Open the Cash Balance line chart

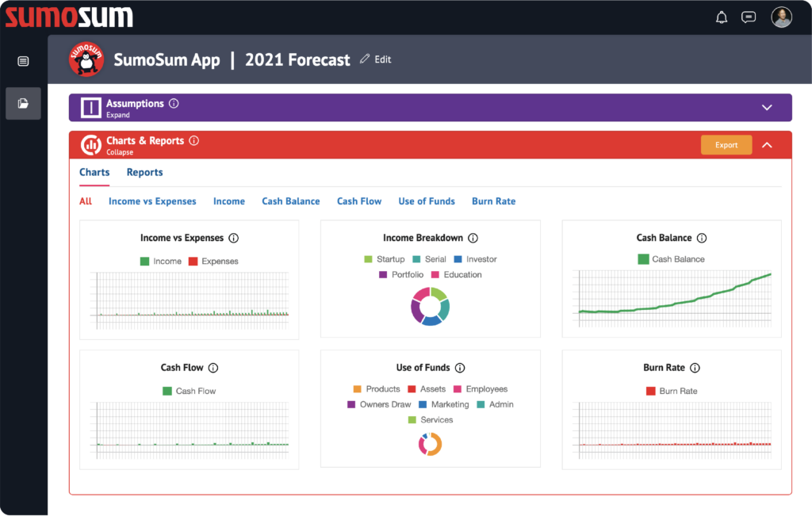coord(672,299)
